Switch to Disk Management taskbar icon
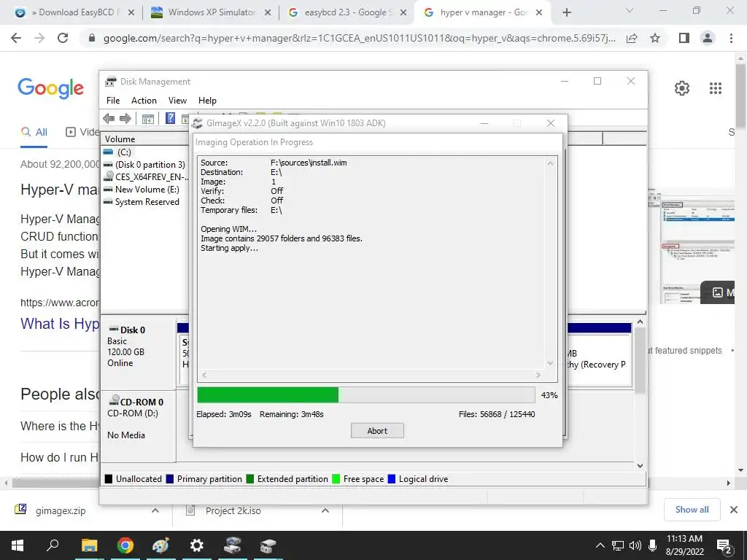The height and width of the screenshot is (560, 747). pos(268,545)
